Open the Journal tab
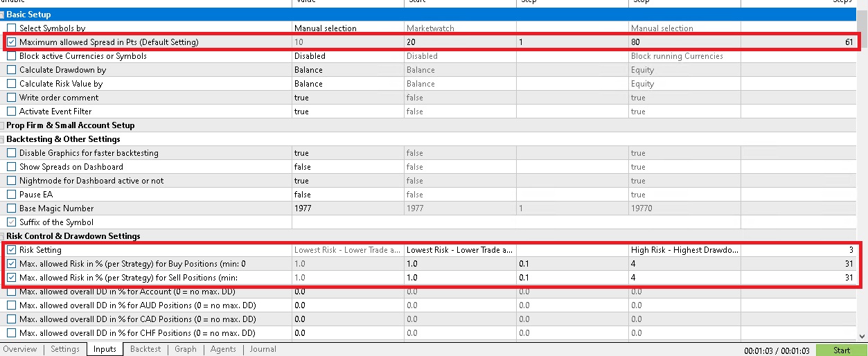Viewport: 868px width, 356px height. click(263, 350)
